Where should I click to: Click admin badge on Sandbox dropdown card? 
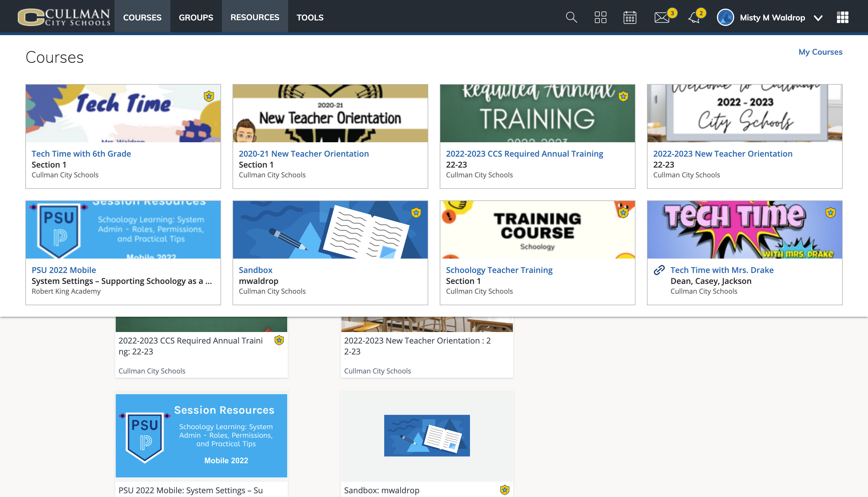coord(416,213)
